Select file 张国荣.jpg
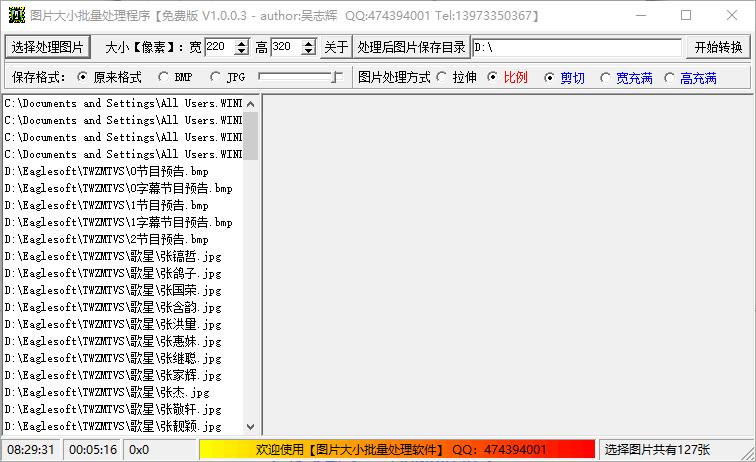The height and width of the screenshot is (462, 756). (123, 290)
